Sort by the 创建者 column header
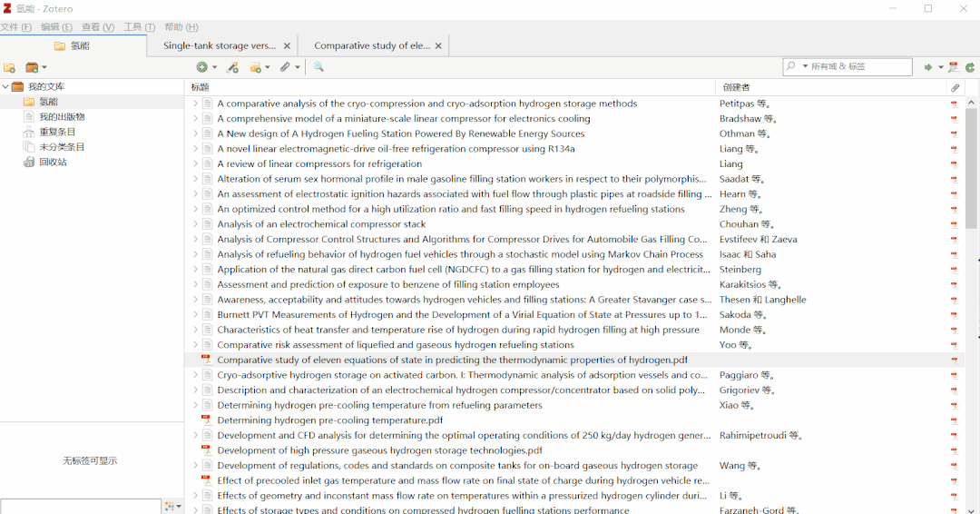 point(737,87)
